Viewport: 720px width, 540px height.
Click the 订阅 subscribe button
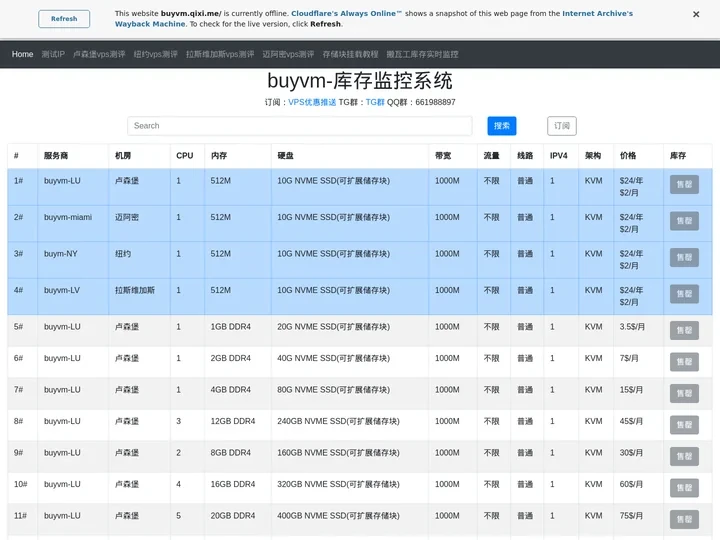[x=562, y=126]
